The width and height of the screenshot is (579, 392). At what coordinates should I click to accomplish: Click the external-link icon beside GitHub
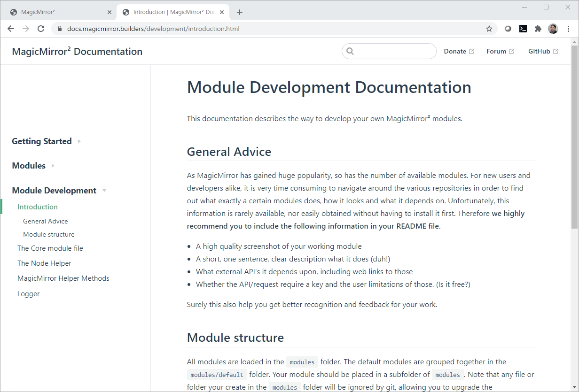556,51
